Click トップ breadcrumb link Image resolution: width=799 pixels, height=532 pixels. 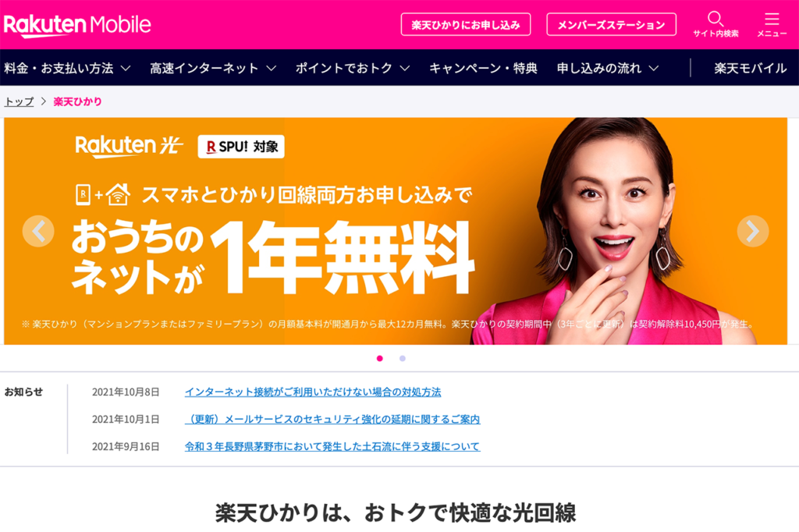coord(19,101)
